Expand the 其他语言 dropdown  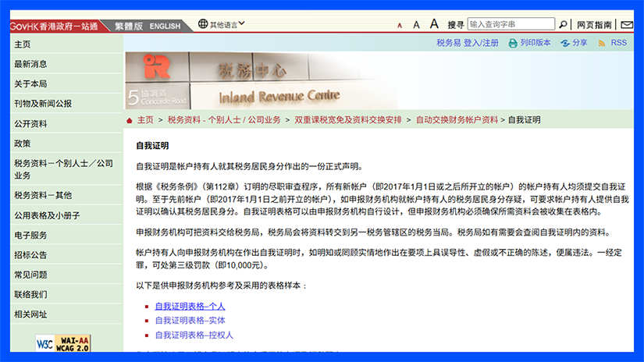(x=227, y=25)
